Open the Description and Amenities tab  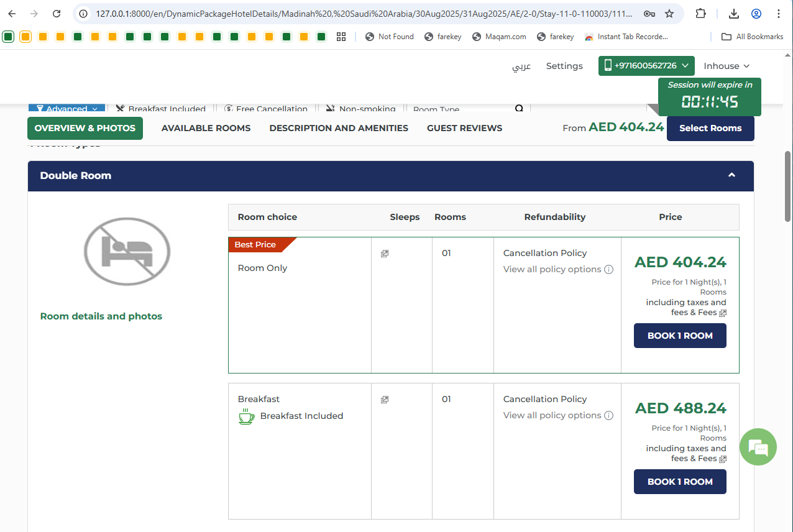[339, 128]
